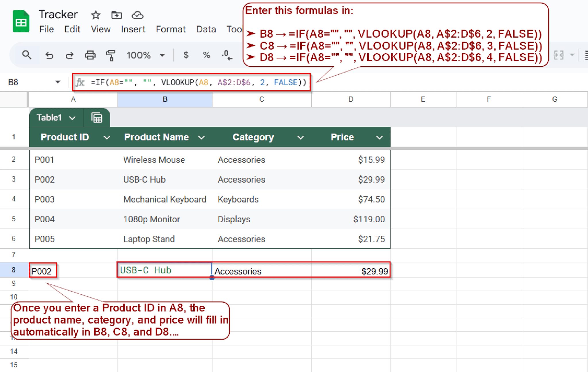Format selection as currency
The image size is (588, 372).
click(186, 55)
